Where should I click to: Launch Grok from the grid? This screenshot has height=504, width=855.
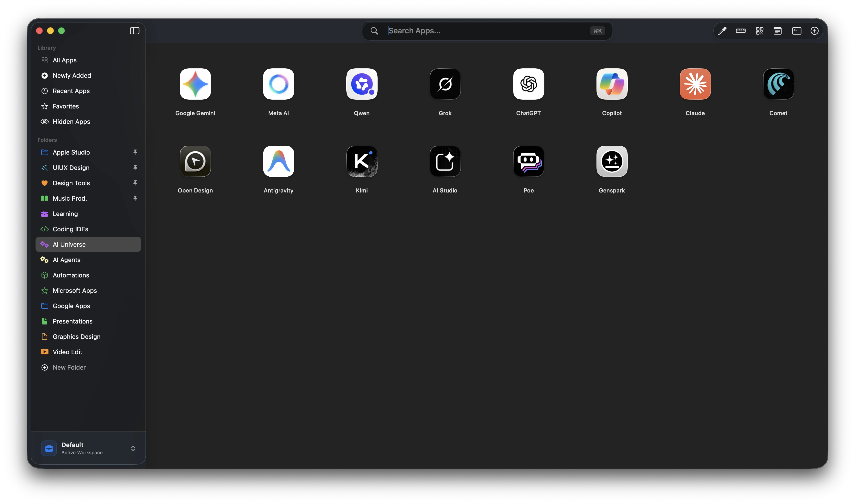pyautogui.click(x=445, y=84)
